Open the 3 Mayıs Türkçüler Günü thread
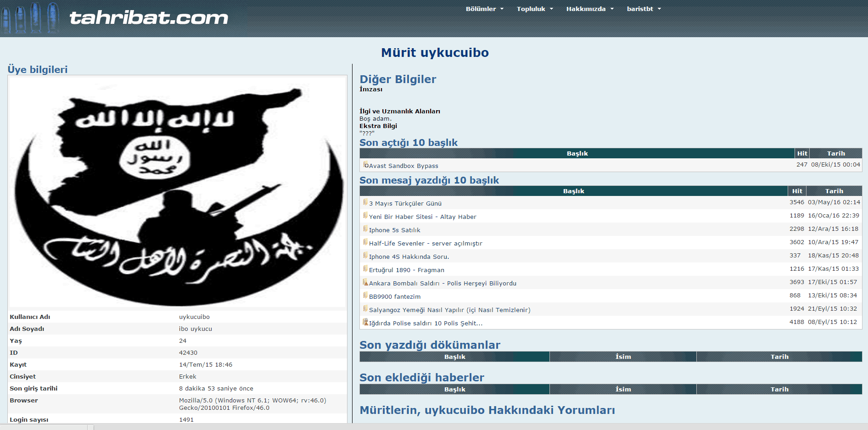The width and height of the screenshot is (868, 430). (405, 204)
